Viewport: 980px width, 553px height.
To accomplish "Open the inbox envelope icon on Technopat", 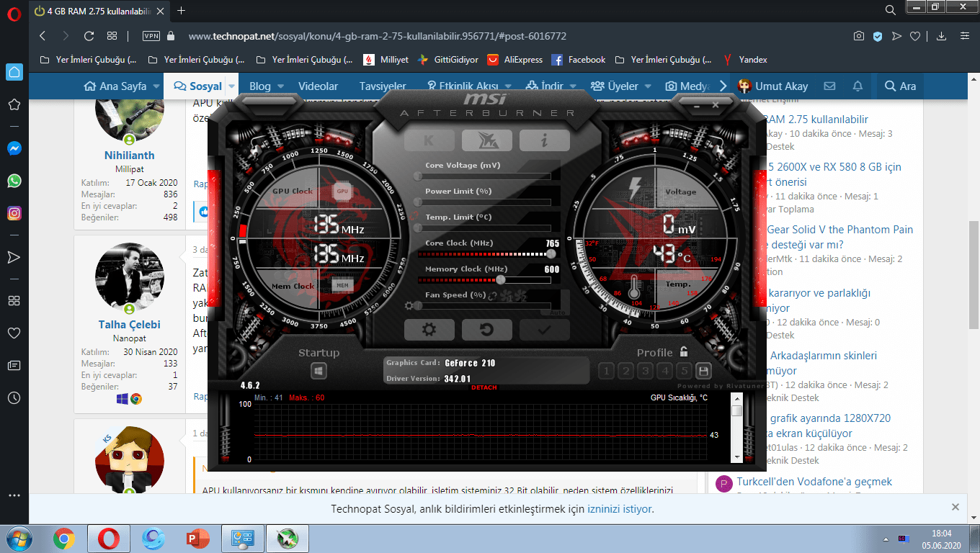I will [x=829, y=86].
